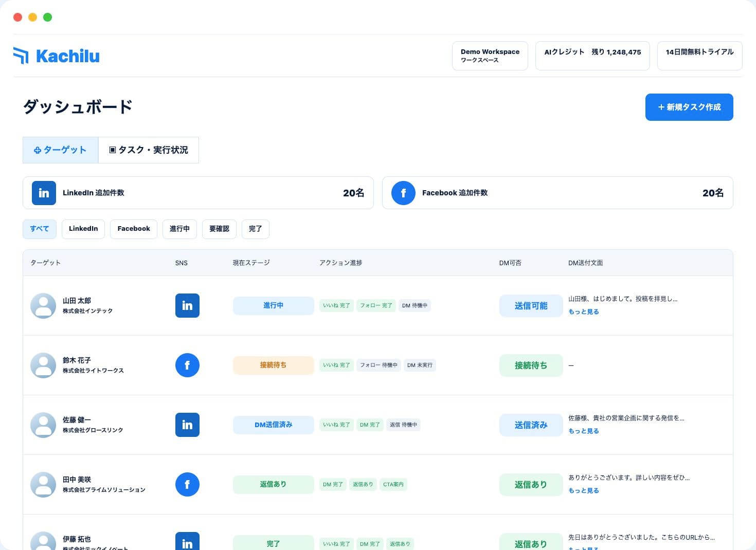Click the ダッシュボード heading
This screenshot has width=756, height=550.
[x=78, y=107]
